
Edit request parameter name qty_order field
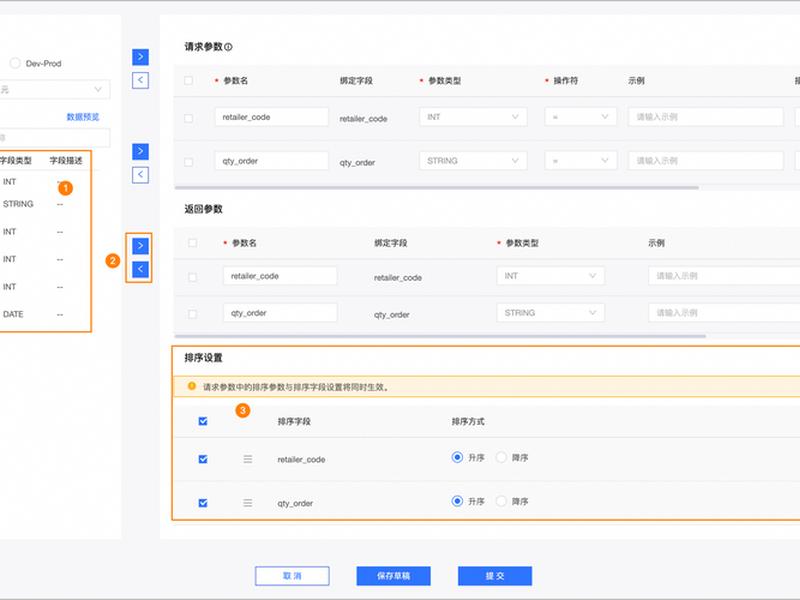click(271, 161)
